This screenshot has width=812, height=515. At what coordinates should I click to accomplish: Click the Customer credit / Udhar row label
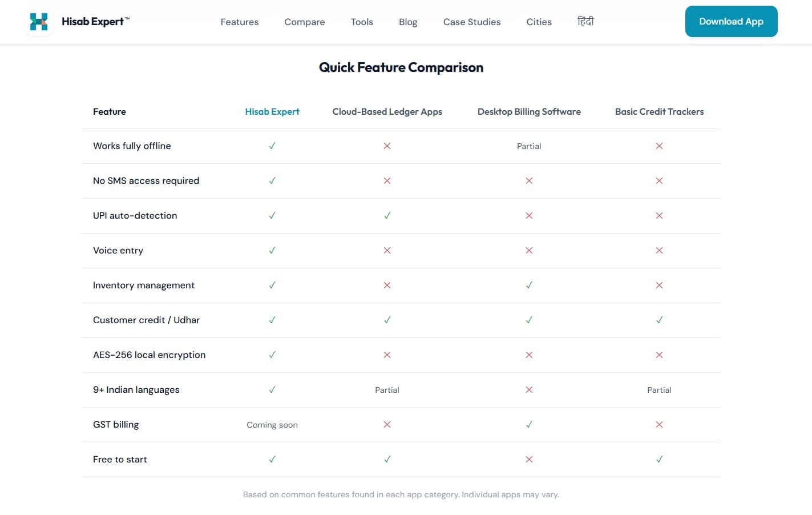146,320
